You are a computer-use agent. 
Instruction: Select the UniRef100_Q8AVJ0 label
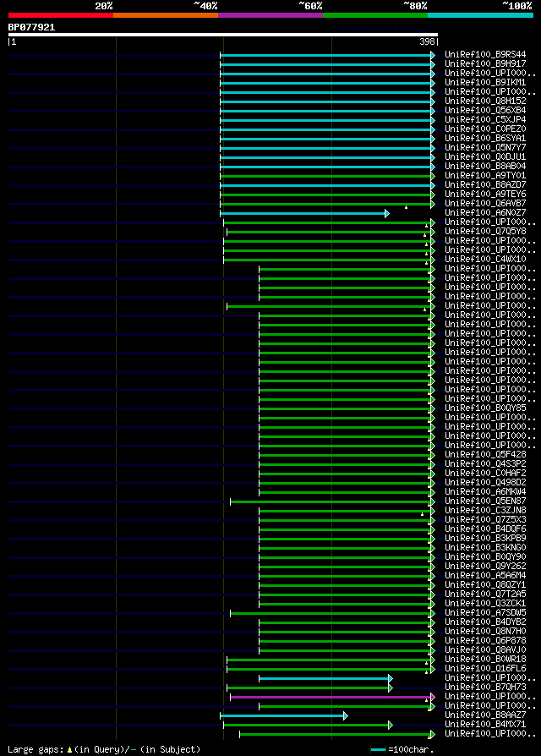[x=485, y=650]
